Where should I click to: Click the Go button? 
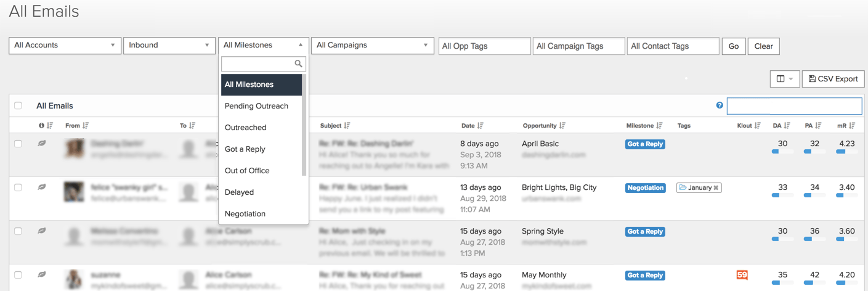tap(734, 46)
